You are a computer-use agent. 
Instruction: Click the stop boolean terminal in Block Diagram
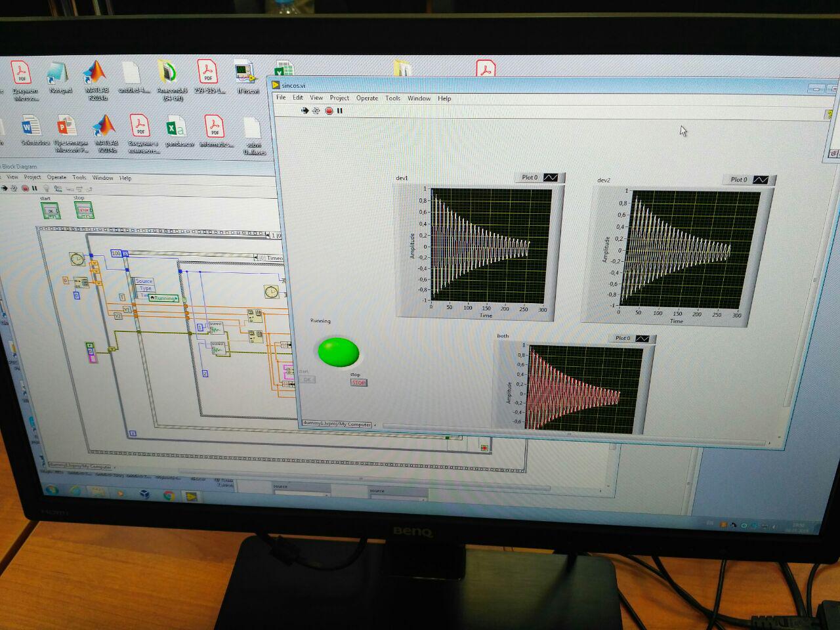[x=84, y=210]
